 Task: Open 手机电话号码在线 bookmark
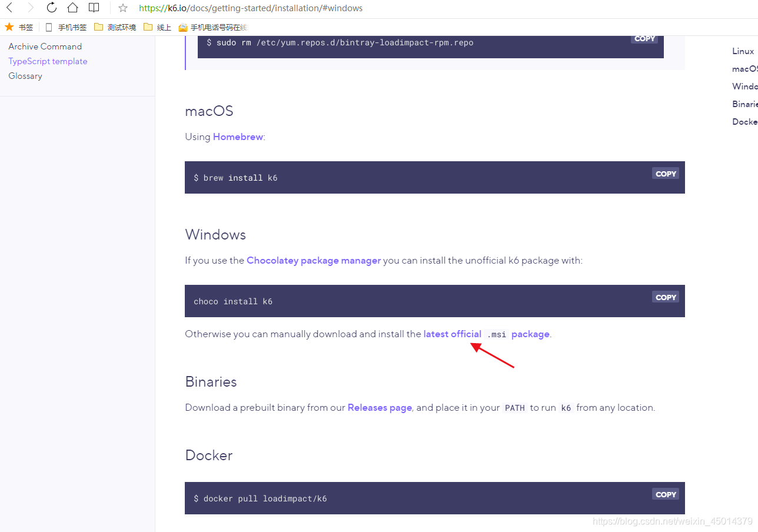pos(212,27)
